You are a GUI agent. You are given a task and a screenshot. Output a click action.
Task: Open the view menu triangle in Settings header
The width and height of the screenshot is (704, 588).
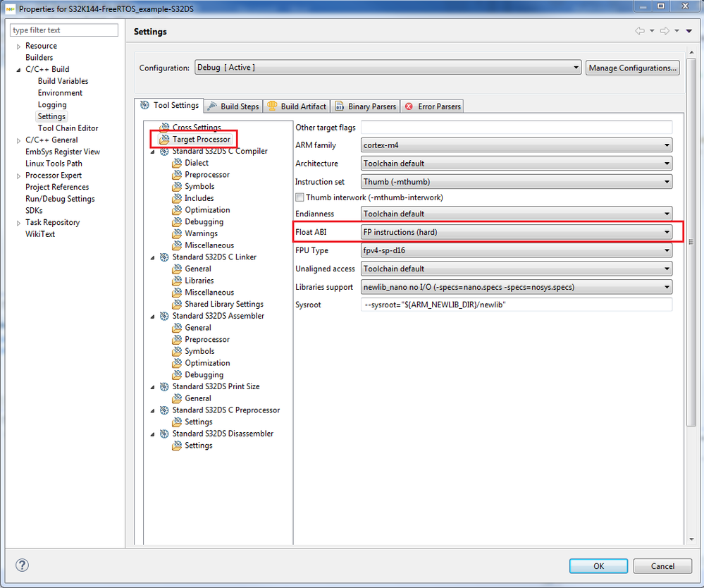(689, 31)
